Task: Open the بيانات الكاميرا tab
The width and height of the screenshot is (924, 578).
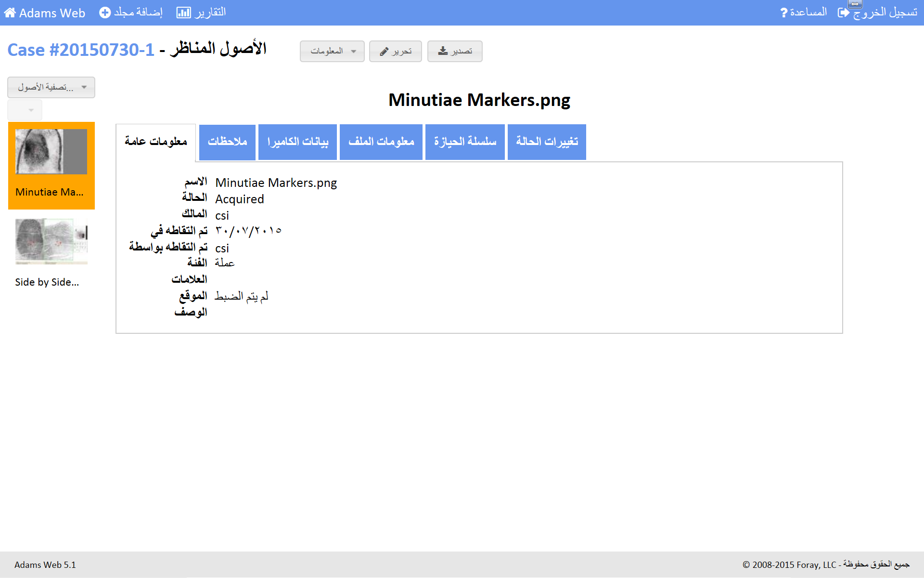Action: tap(298, 142)
